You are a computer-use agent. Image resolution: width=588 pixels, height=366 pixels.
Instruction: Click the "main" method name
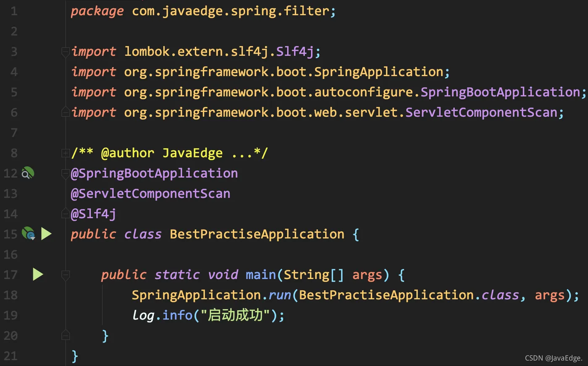[261, 275]
